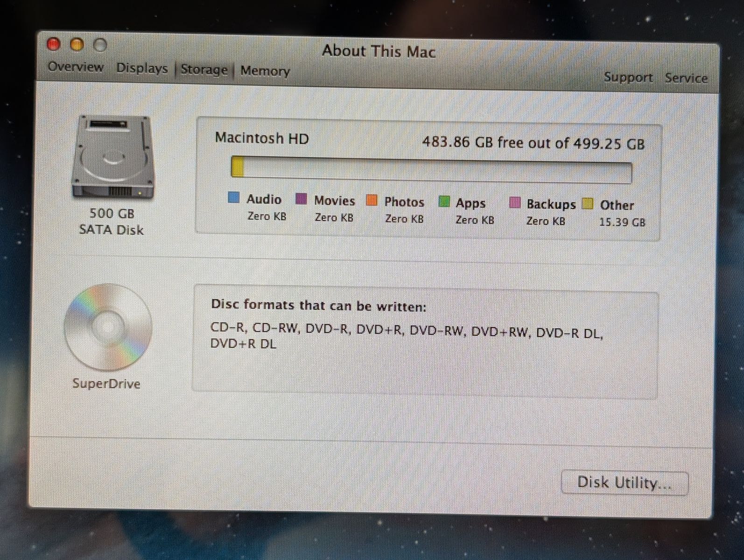Image resolution: width=744 pixels, height=560 pixels.
Task: Click the 'Zero KB' value under Apps
Action: point(475,220)
